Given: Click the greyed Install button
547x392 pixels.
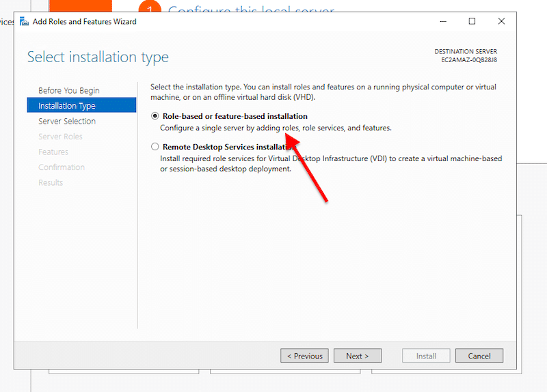Looking at the screenshot, I should [426, 356].
